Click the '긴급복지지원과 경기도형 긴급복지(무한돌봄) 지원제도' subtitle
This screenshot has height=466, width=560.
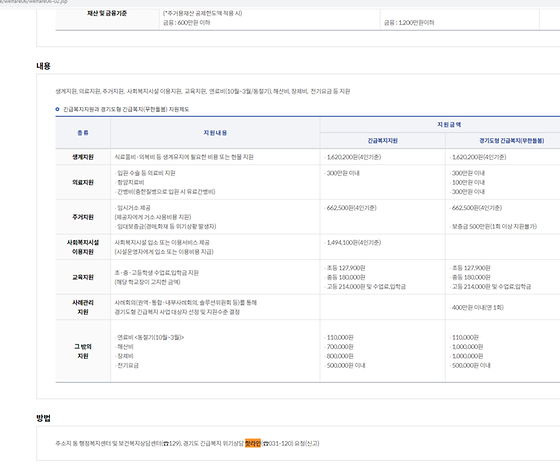tap(126, 109)
